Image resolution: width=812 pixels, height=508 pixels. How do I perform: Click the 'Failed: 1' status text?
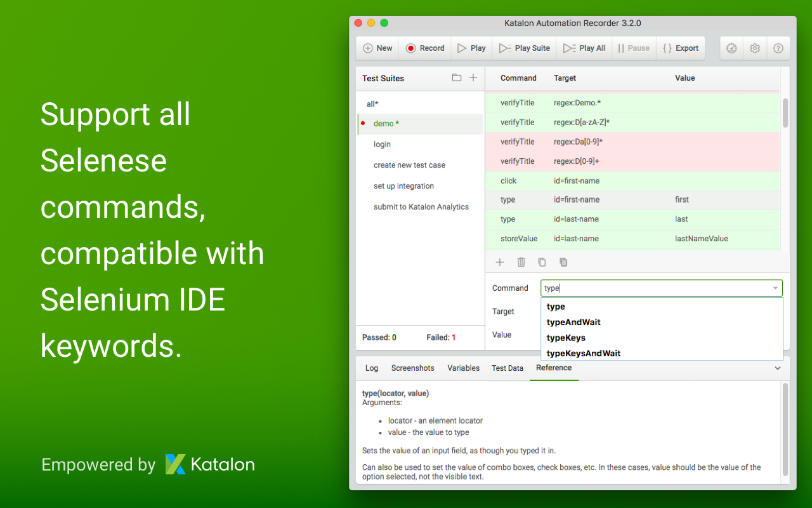(442, 338)
